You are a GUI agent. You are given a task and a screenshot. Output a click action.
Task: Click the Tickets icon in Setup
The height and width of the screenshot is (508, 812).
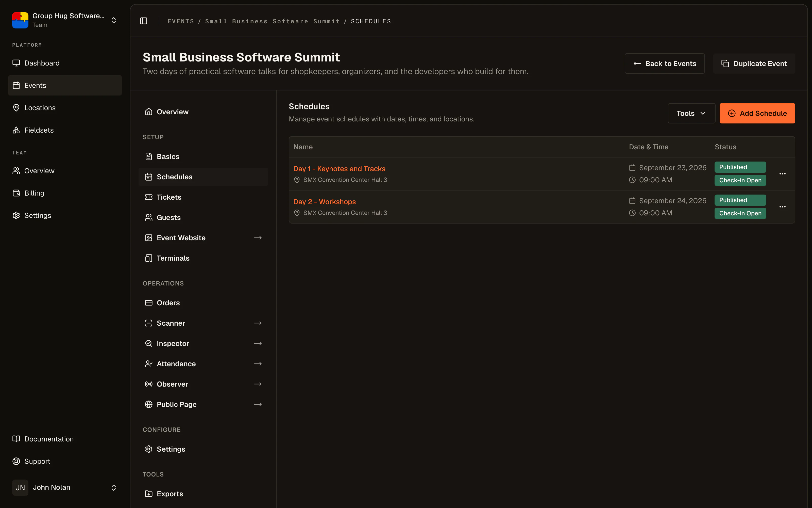tap(149, 197)
